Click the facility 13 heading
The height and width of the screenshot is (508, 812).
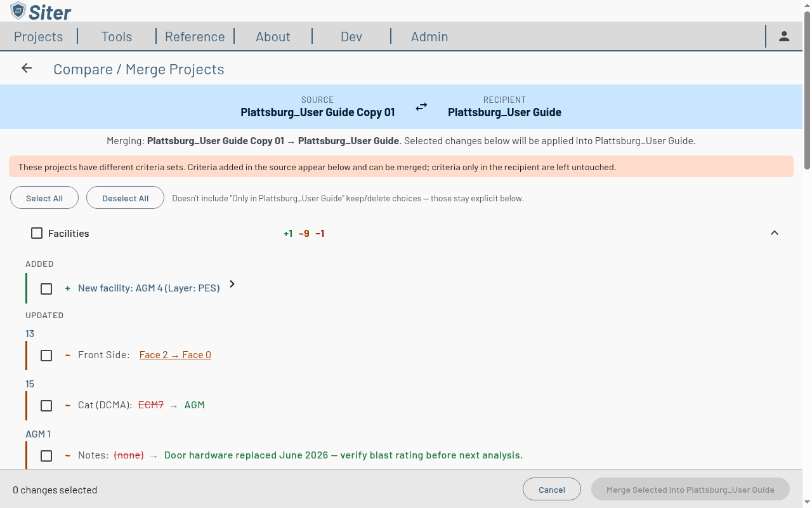[x=30, y=334]
